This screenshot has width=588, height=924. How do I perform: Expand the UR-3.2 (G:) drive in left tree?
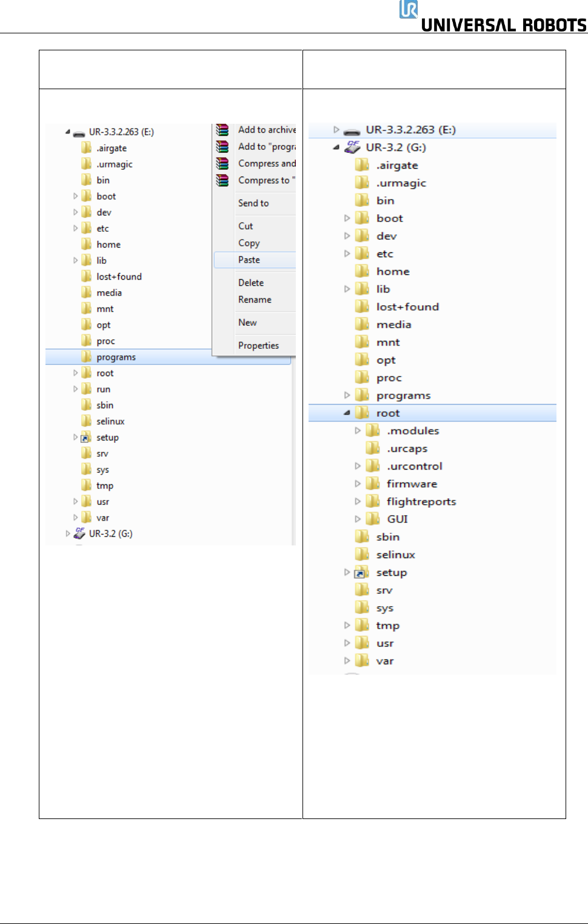(x=68, y=533)
